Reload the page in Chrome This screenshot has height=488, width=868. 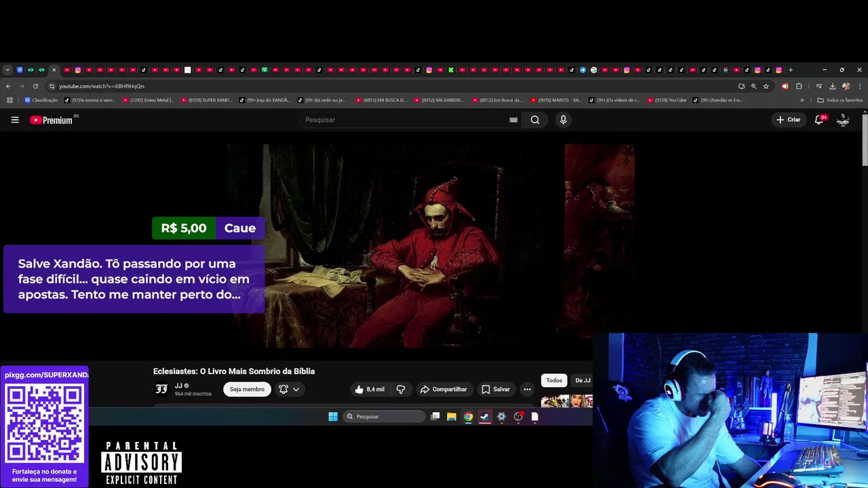(x=35, y=86)
